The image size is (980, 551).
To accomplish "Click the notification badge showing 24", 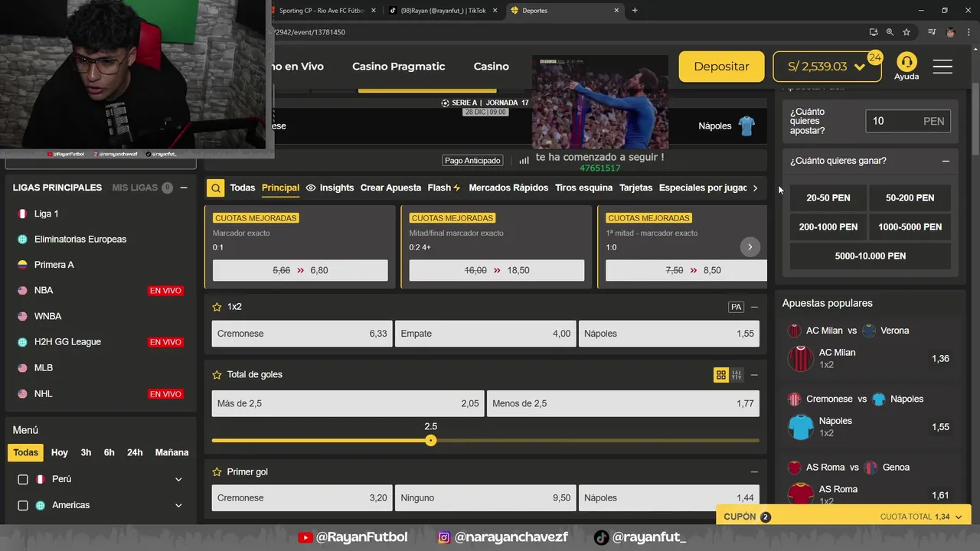I will tap(874, 58).
